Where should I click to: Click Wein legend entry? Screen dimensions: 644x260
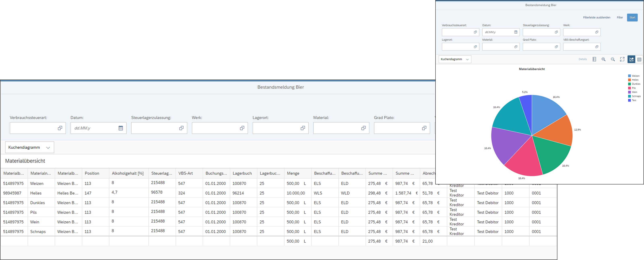coord(633,92)
